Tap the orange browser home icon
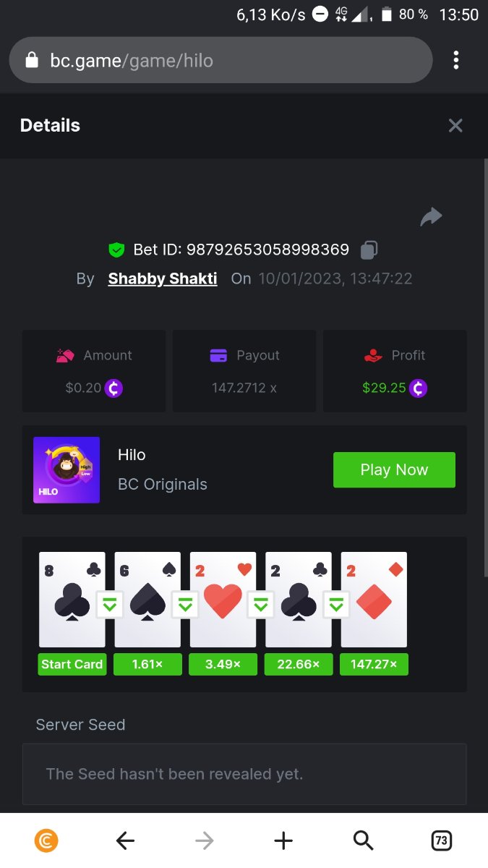Viewport: 488px width, 868px height. click(x=46, y=841)
